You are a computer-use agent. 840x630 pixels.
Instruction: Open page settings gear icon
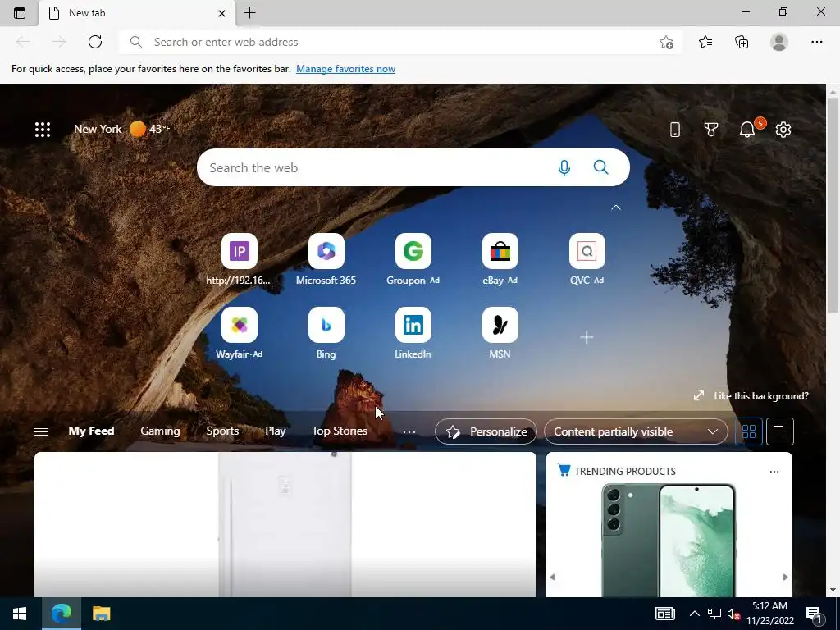pyautogui.click(x=783, y=129)
